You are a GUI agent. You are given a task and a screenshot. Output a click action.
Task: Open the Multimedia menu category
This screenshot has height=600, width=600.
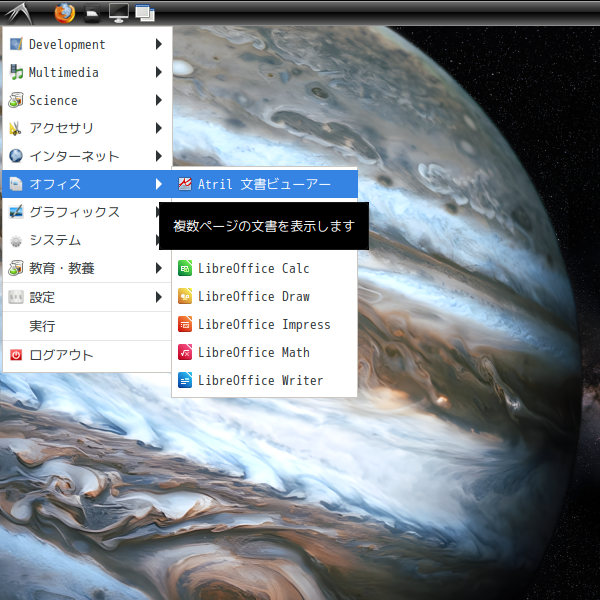(87, 72)
